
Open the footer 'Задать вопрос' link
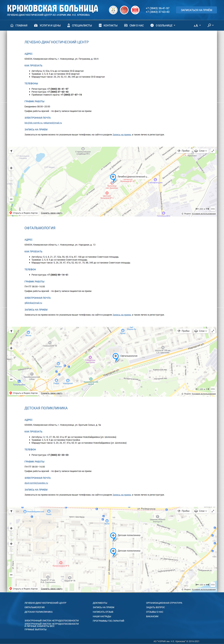[156, 608]
